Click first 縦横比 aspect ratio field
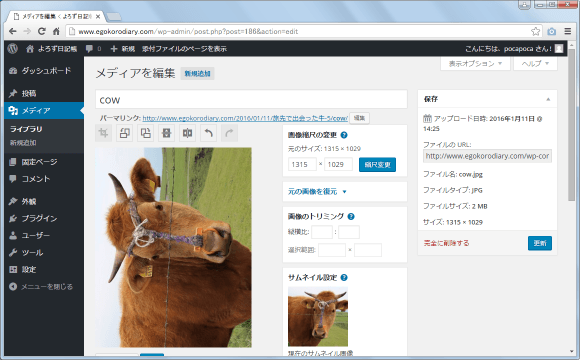Viewport: 580px width, 360px height. tap(322, 232)
